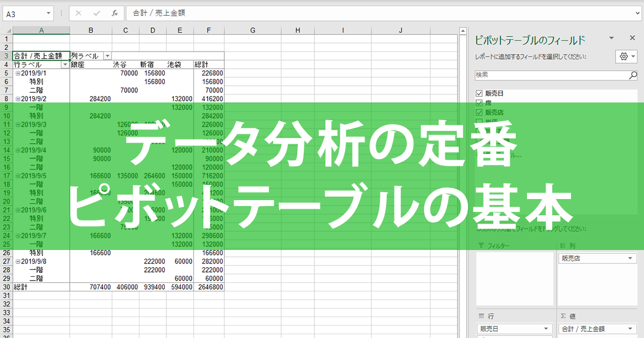Collapse the 2019/9/2 group
This screenshot has height=338, width=644.
click(x=18, y=99)
